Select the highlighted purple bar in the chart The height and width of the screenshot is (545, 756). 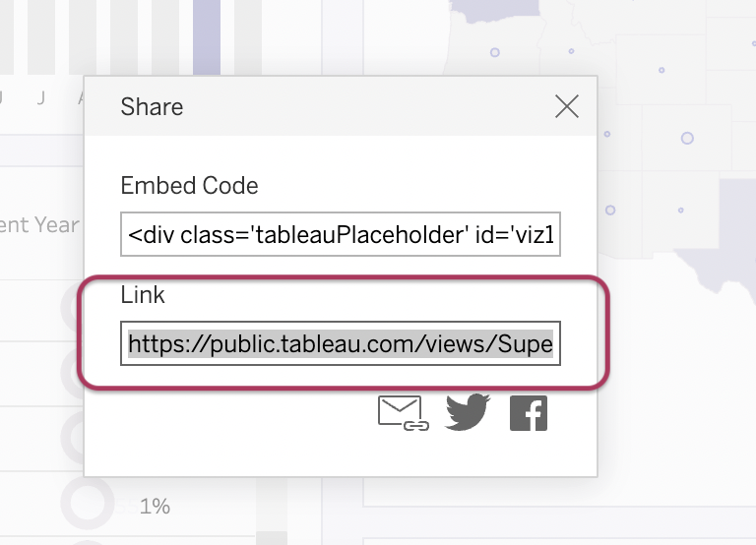[207, 37]
